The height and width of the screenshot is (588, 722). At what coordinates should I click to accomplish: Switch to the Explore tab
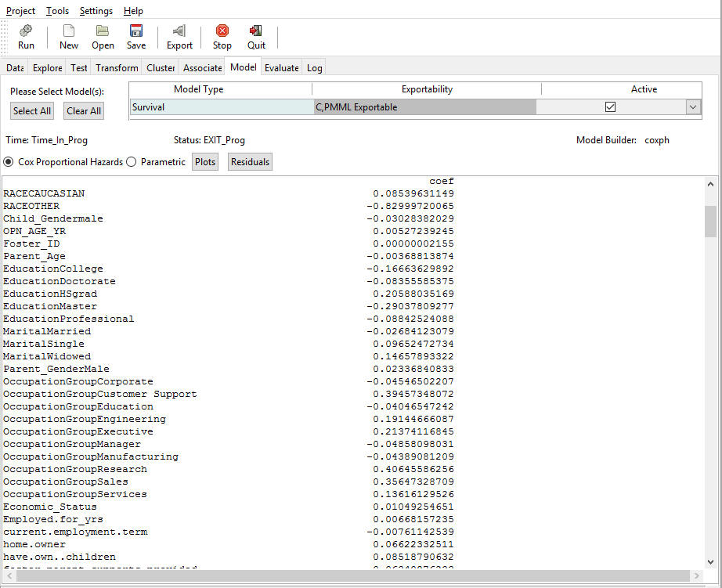(x=48, y=67)
